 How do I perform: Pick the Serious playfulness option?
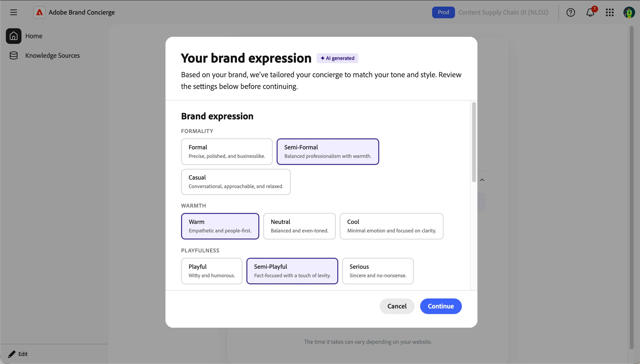(378, 271)
